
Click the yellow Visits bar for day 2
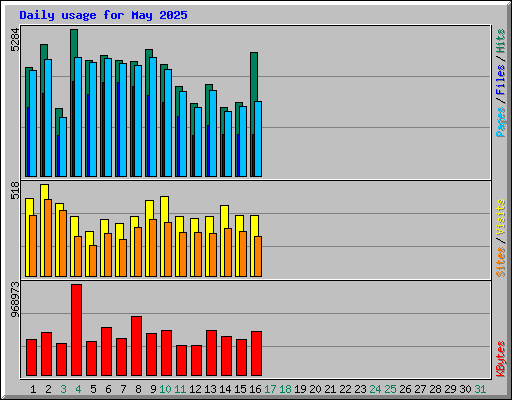[44, 192]
